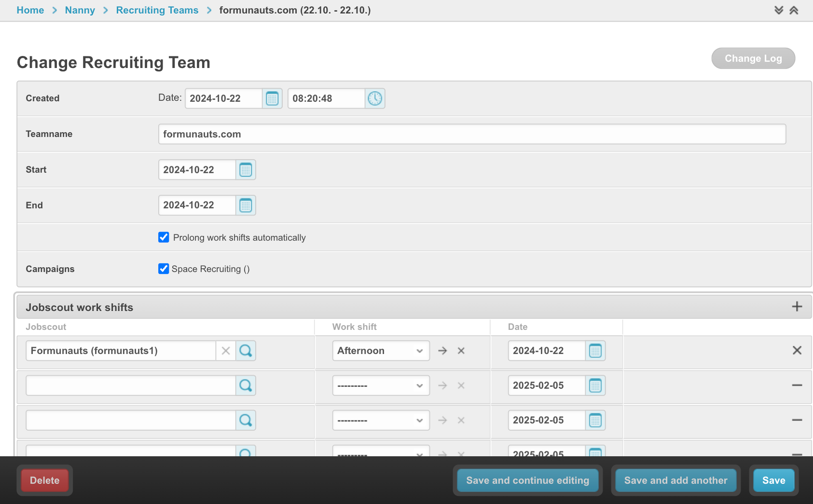Click Save and add another
The width and height of the screenshot is (813, 504).
click(675, 480)
